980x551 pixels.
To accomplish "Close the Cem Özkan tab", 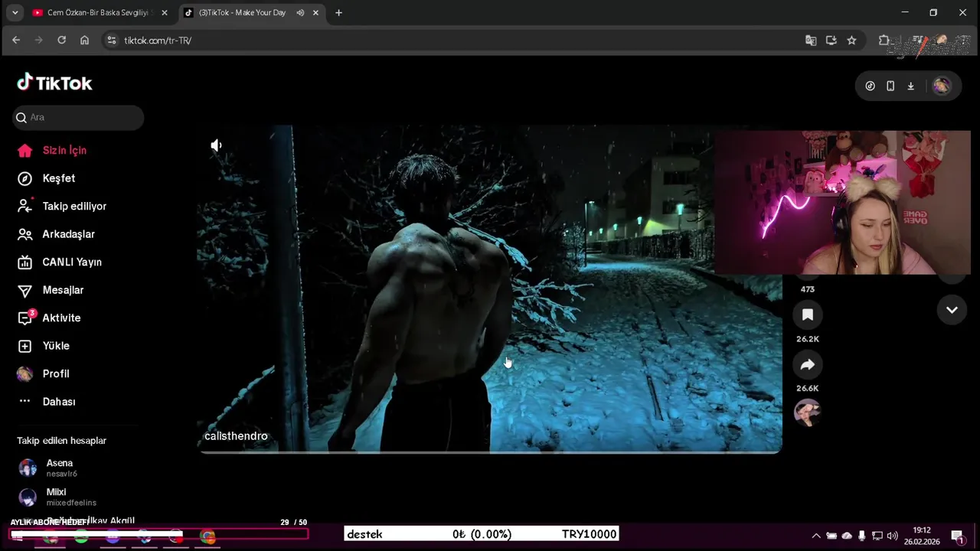I will 164,12.
